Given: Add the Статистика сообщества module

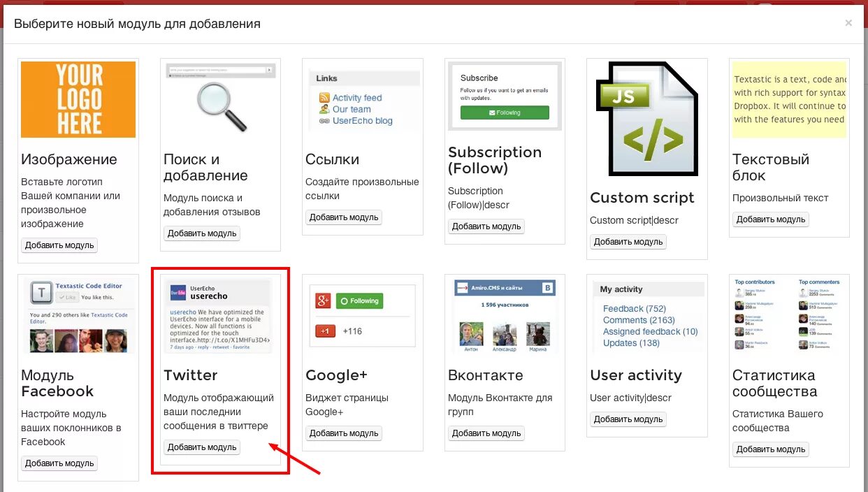Looking at the screenshot, I should [771, 449].
